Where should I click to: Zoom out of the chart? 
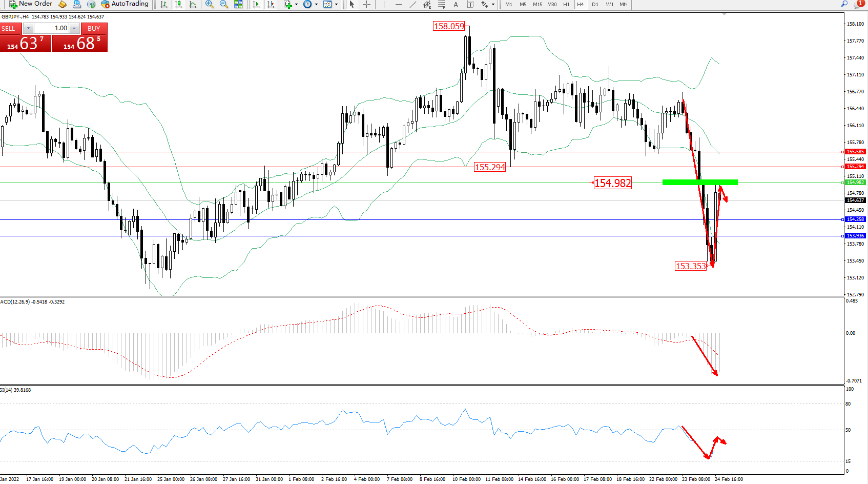[224, 4]
